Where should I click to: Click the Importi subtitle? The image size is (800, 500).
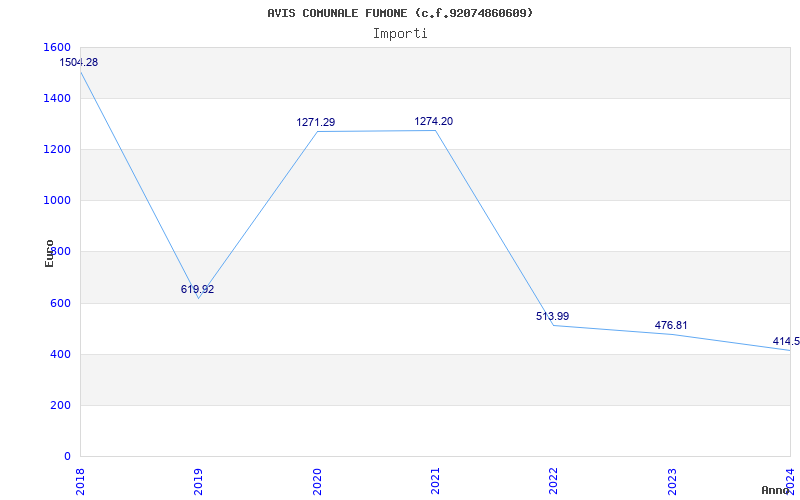400,34
